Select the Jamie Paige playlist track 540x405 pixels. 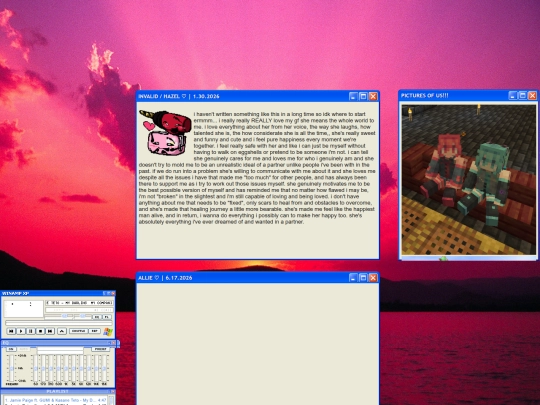[x=55, y=400]
